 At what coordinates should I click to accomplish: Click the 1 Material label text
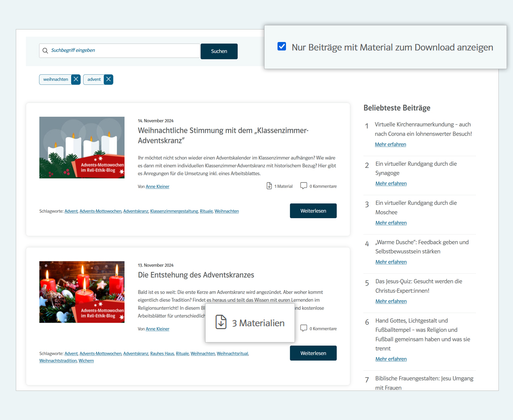[284, 187]
